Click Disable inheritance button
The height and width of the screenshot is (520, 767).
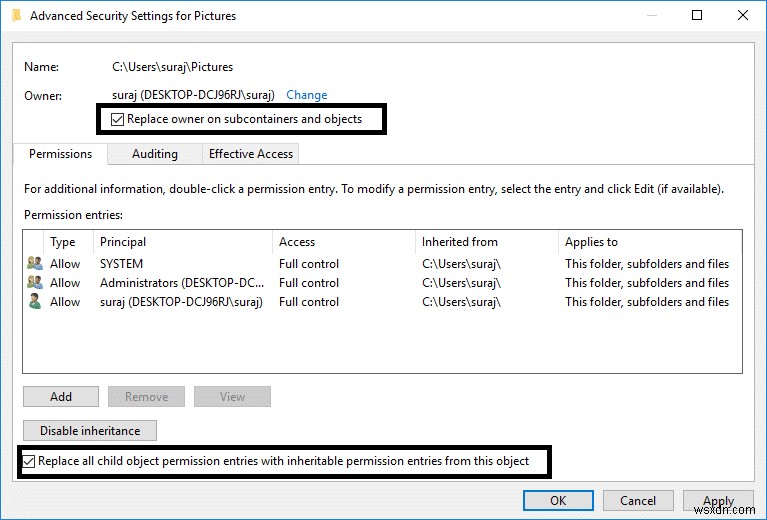[90, 431]
